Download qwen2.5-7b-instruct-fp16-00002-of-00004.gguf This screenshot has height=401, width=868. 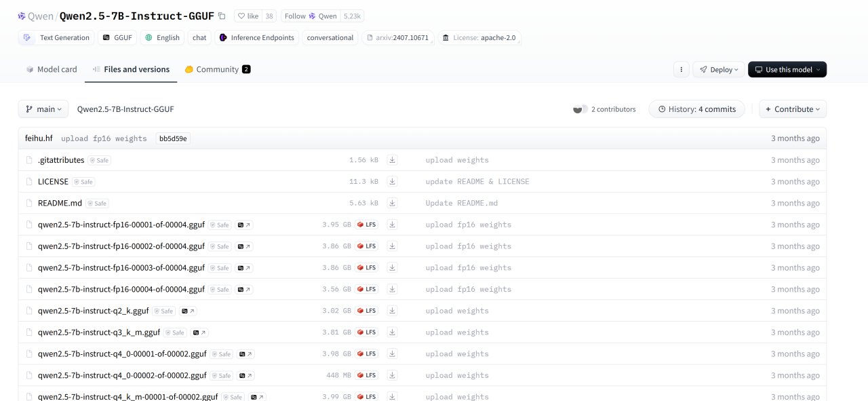392,246
